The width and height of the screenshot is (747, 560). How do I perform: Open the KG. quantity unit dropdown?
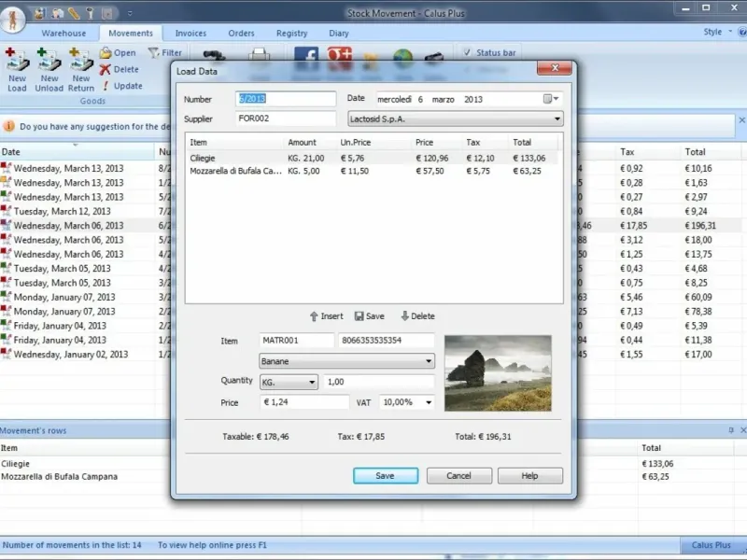311,383
